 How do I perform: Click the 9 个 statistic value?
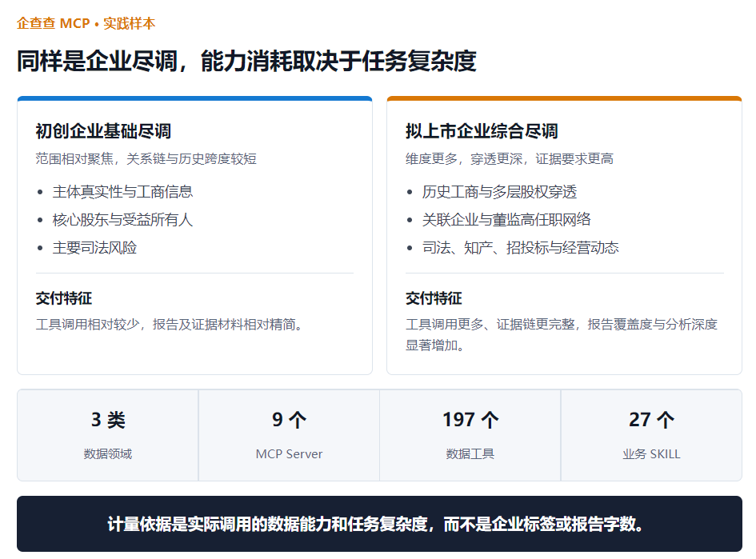289,420
